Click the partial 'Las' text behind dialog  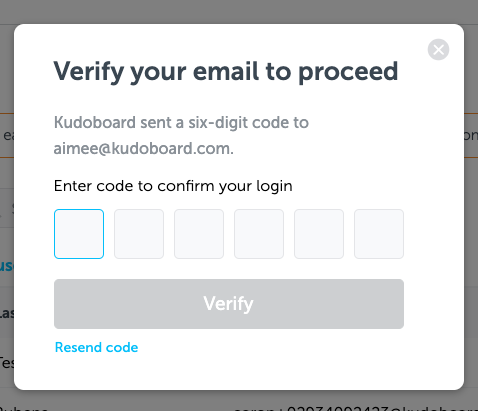[x=7, y=313]
